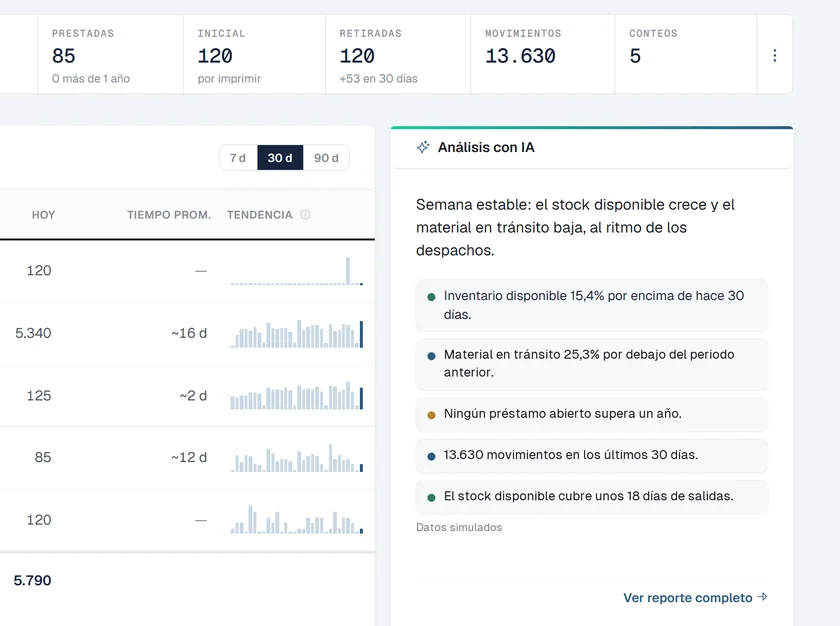Click the Inicial stat card
This screenshot has height=626, width=840.
pyautogui.click(x=254, y=55)
